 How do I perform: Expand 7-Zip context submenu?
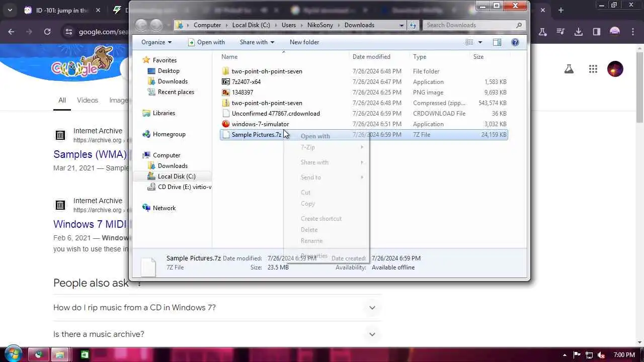326,147
